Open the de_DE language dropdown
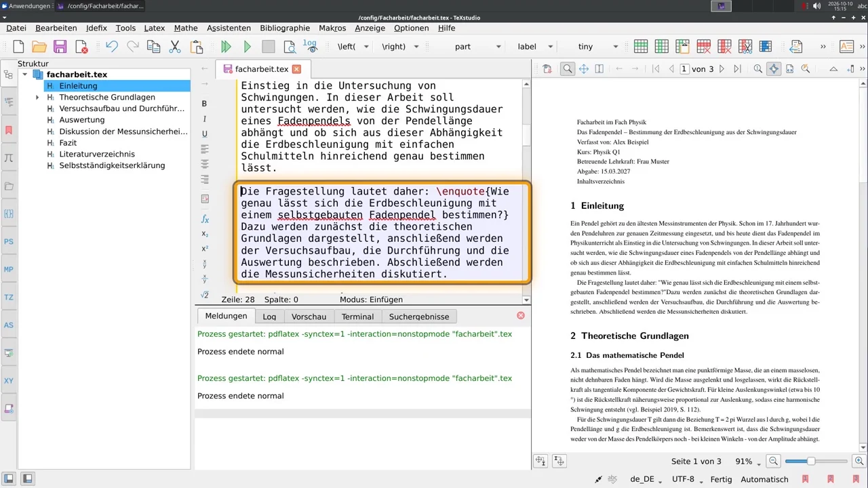Screen dimensions: 868x488 [646, 479]
